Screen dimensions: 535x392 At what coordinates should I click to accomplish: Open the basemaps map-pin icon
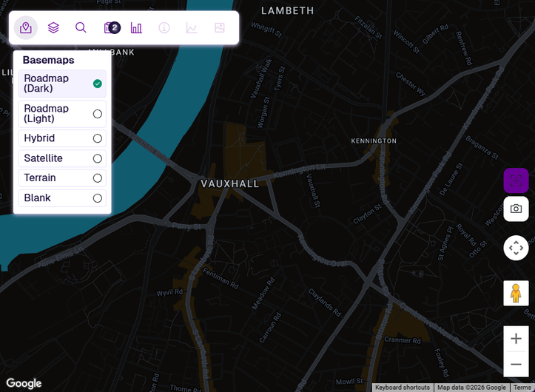[x=26, y=27]
